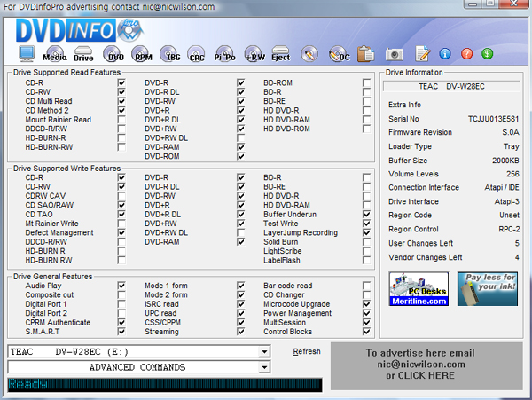
Task: Toggle the Solid Burn checkbox
Action: click(x=366, y=241)
